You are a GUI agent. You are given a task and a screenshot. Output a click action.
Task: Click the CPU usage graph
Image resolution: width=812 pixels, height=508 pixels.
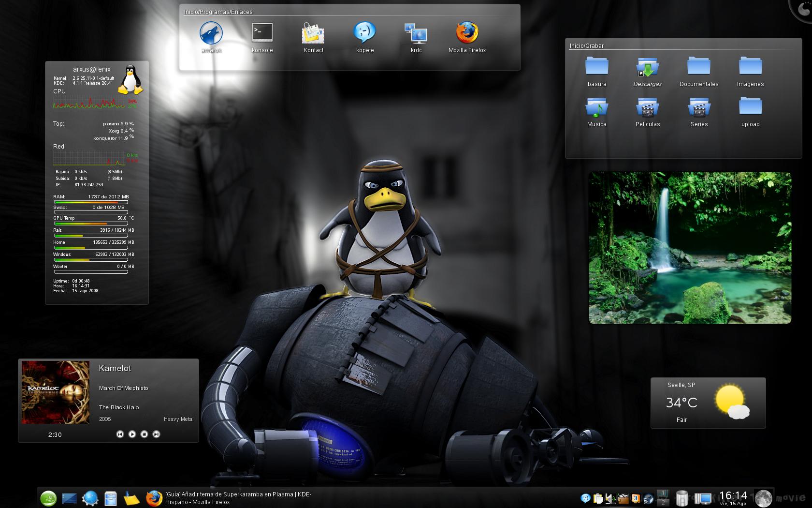(89, 103)
